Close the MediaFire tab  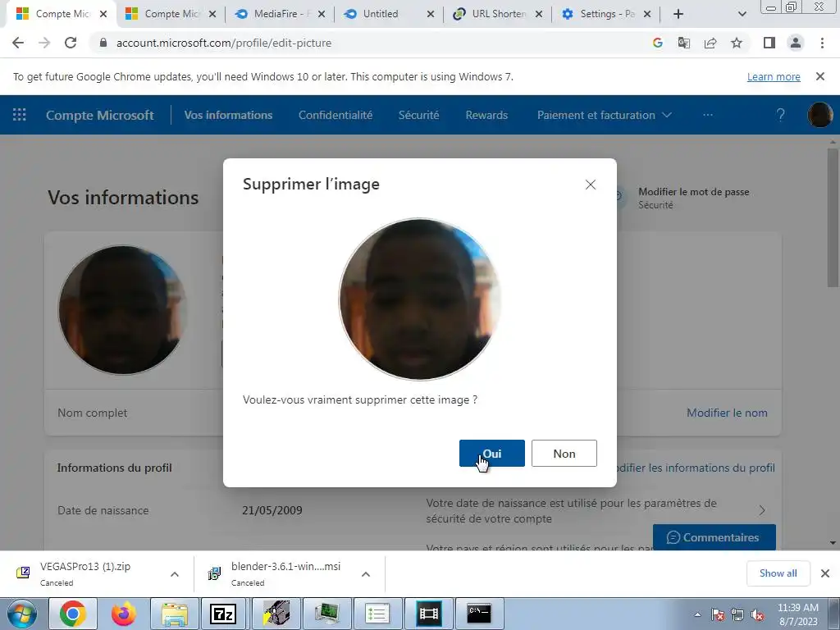click(x=322, y=14)
